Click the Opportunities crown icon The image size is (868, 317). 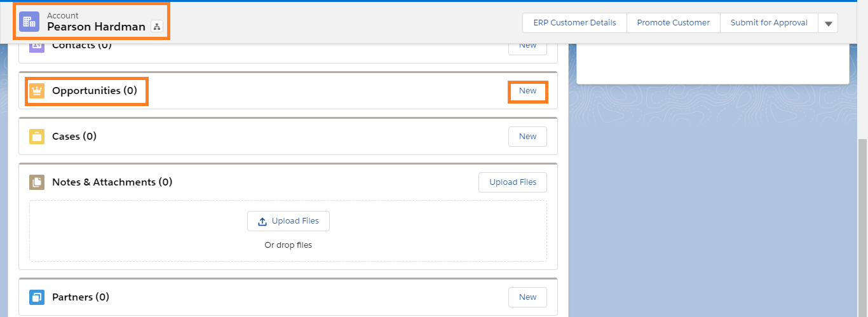(37, 91)
